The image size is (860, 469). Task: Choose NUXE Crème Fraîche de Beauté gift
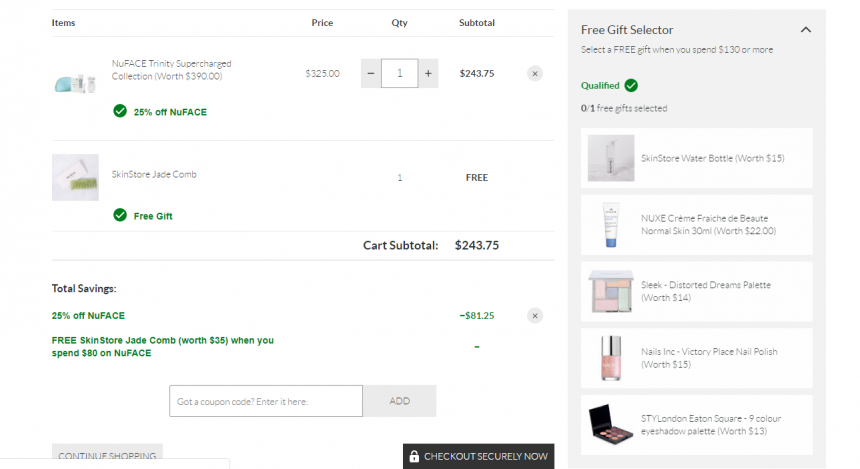point(697,225)
